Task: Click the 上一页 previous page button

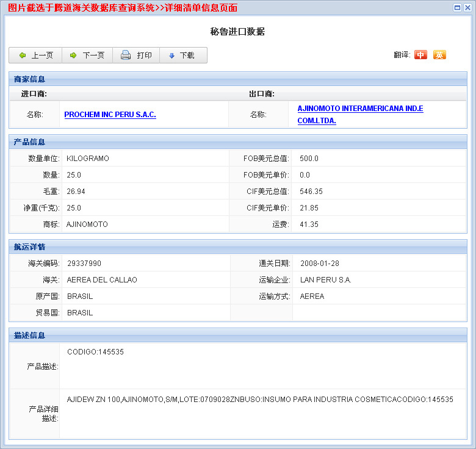Action: click(35, 56)
